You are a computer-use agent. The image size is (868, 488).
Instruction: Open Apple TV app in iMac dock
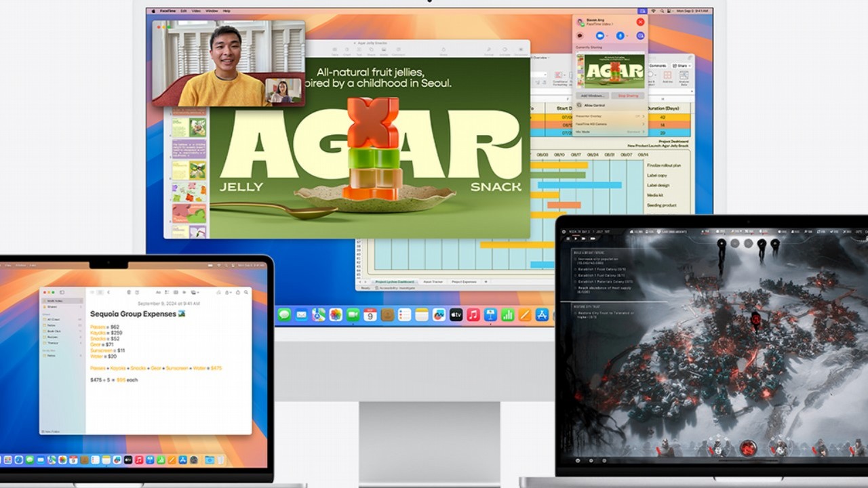(x=456, y=314)
